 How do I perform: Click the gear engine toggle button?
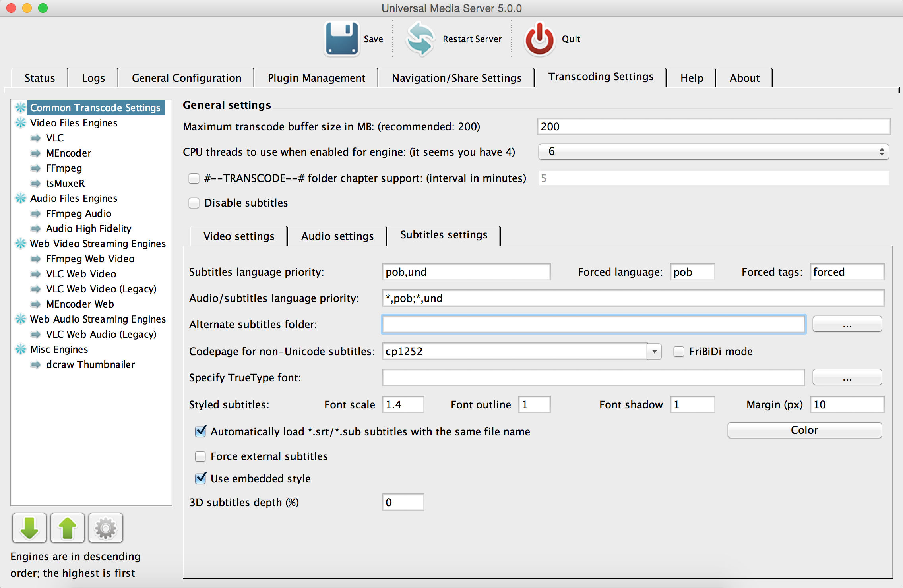106,528
